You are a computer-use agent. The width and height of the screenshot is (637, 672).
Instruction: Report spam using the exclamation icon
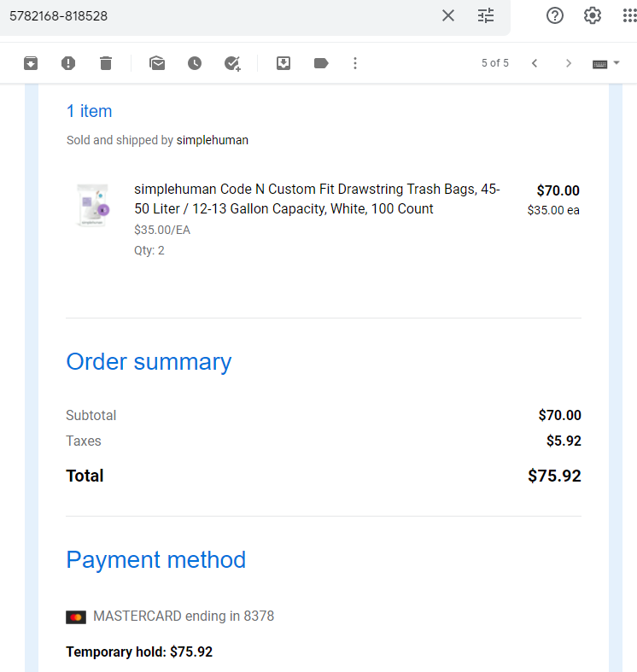pyautogui.click(x=68, y=63)
